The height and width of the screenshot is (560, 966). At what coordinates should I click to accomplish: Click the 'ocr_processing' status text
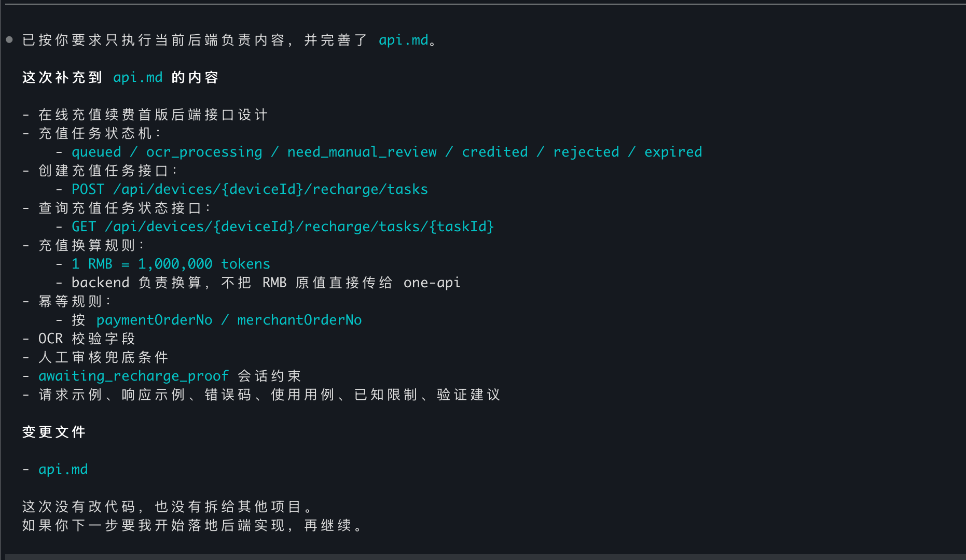coord(204,152)
